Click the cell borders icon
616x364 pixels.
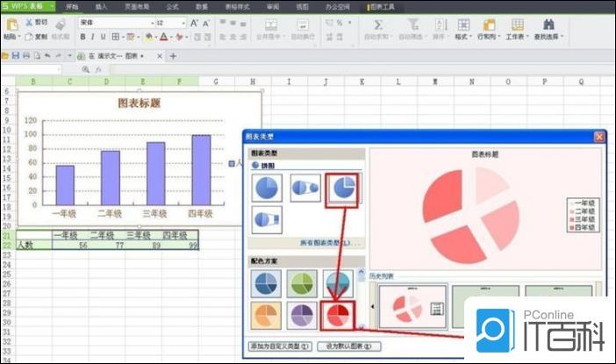pos(116,37)
